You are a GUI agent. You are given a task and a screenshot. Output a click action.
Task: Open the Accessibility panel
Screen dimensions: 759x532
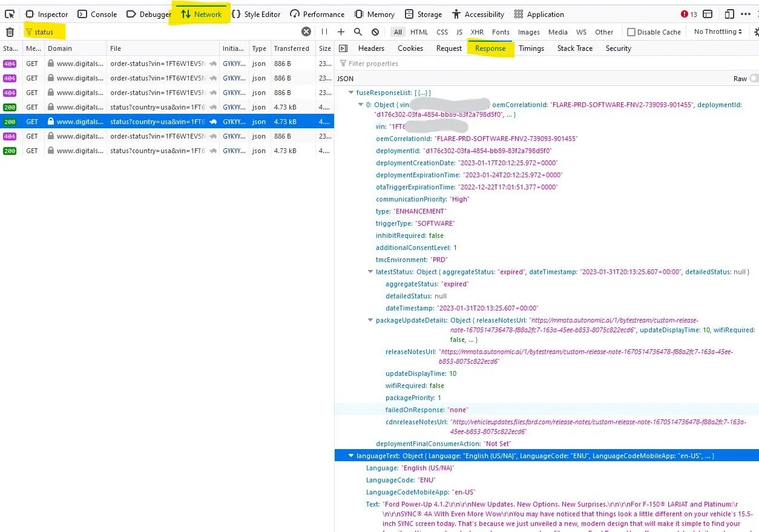(x=478, y=14)
